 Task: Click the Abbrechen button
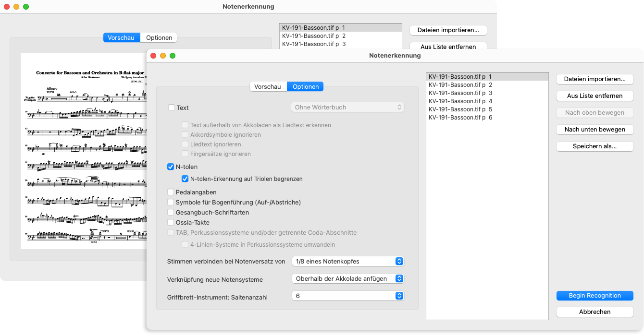pos(594,312)
